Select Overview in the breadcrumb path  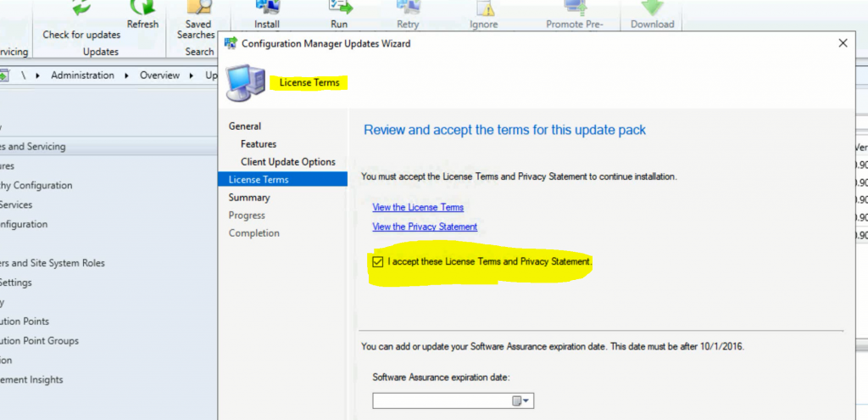[159, 76]
